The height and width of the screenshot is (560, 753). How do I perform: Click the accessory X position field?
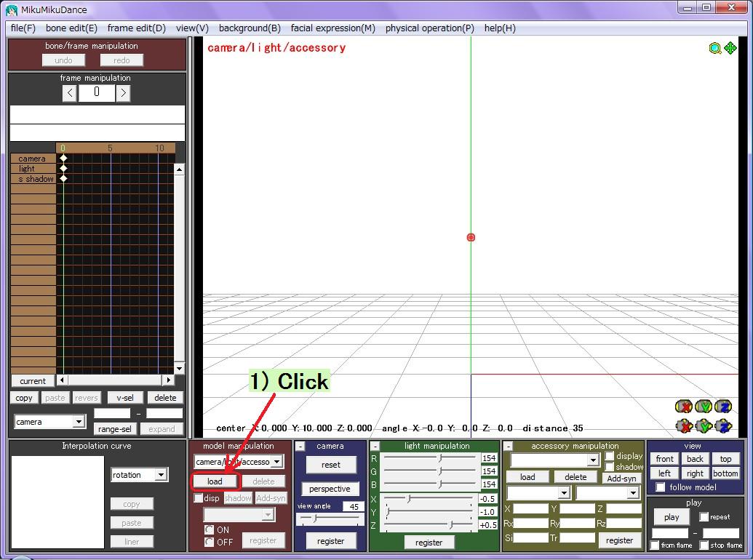(x=530, y=508)
